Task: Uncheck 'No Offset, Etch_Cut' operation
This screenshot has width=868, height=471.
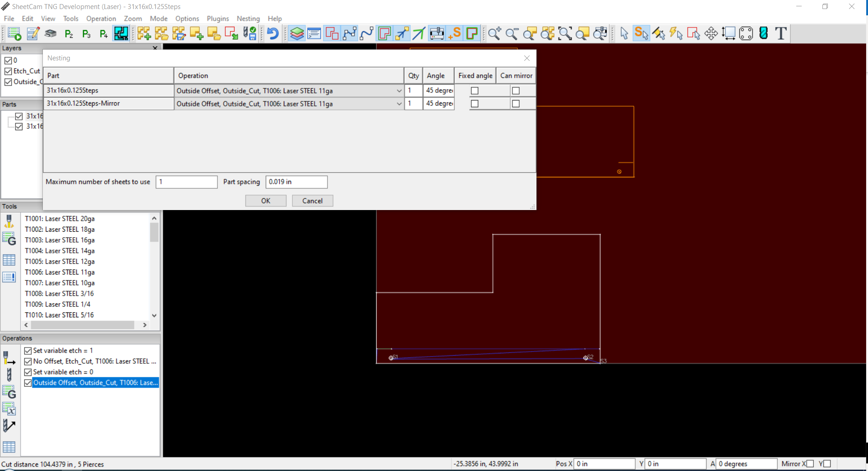Action: pos(28,361)
